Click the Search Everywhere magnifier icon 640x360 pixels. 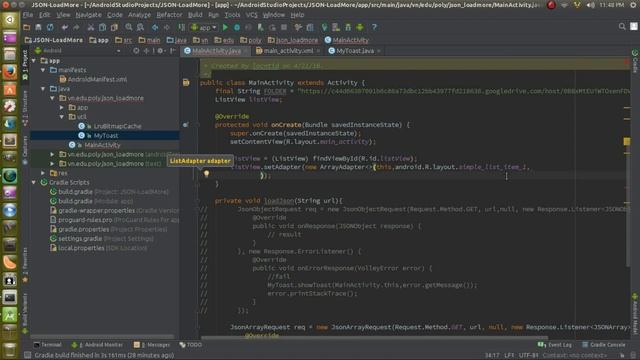[x=622, y=27]
